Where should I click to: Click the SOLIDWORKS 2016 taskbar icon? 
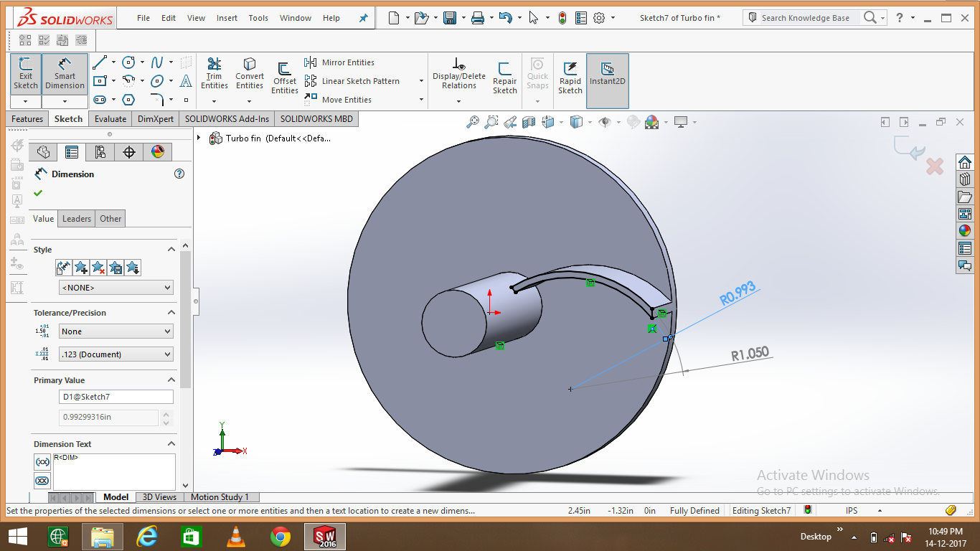tap(324, 536)
